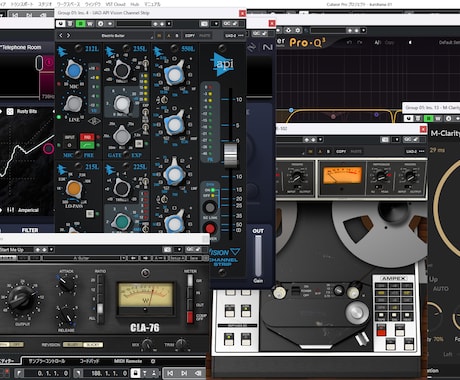Switch to the MIDI Remote tab
Viewport: 460px width, 380px height.
(128, 361)
